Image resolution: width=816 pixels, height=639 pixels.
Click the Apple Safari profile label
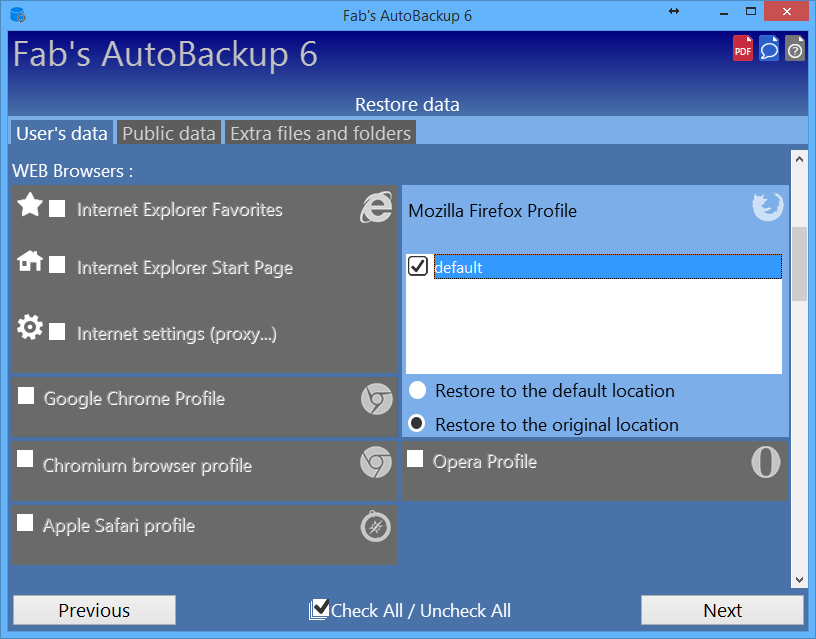pos(119,526)
